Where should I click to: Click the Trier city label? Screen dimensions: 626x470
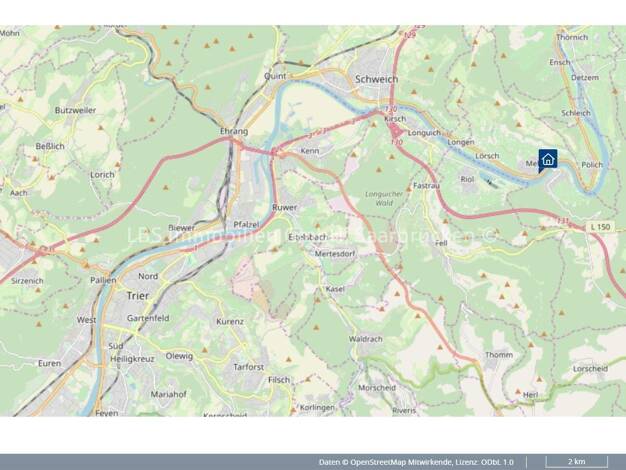click(x=137, y=296)
